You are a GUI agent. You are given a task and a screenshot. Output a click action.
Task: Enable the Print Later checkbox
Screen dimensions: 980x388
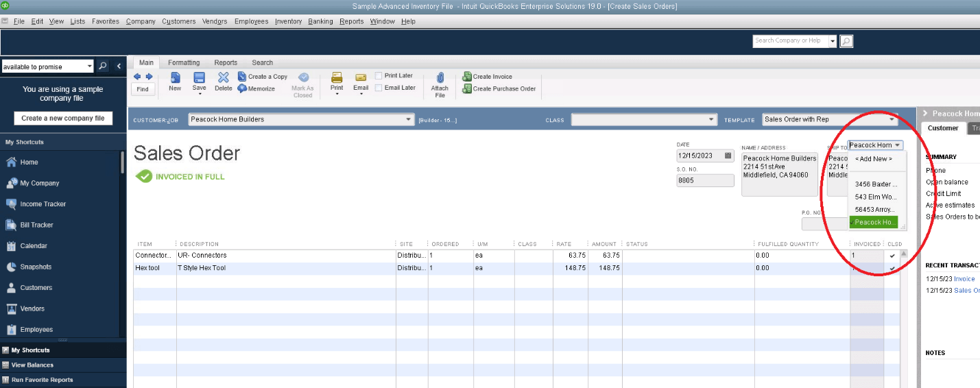coord(379,75)
